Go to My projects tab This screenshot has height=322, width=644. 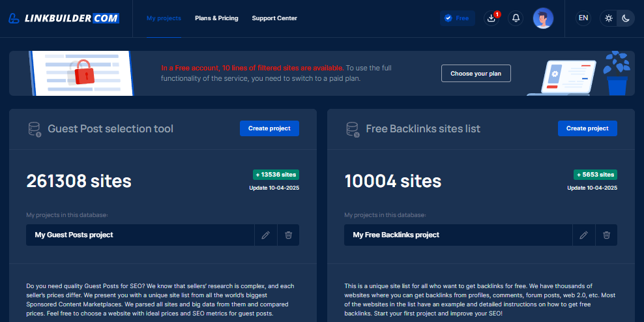pyautogui.click(x=164, y=18)
